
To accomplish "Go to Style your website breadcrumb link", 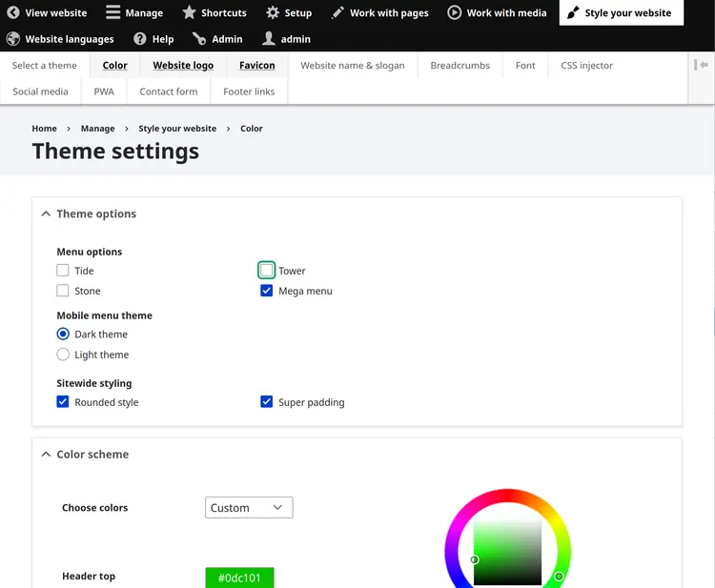I will (177, 129).
